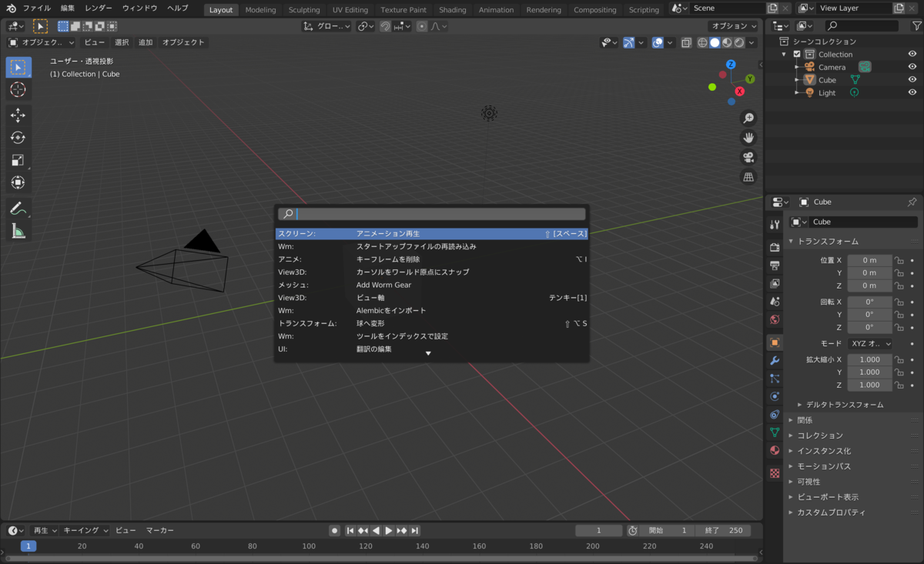Click the zoom magnifier viewport icon
The image size is (924, 564).
748,118
